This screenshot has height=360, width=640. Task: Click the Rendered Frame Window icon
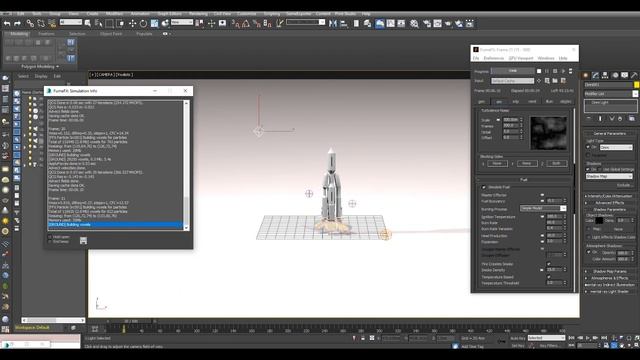click(438, 24)
